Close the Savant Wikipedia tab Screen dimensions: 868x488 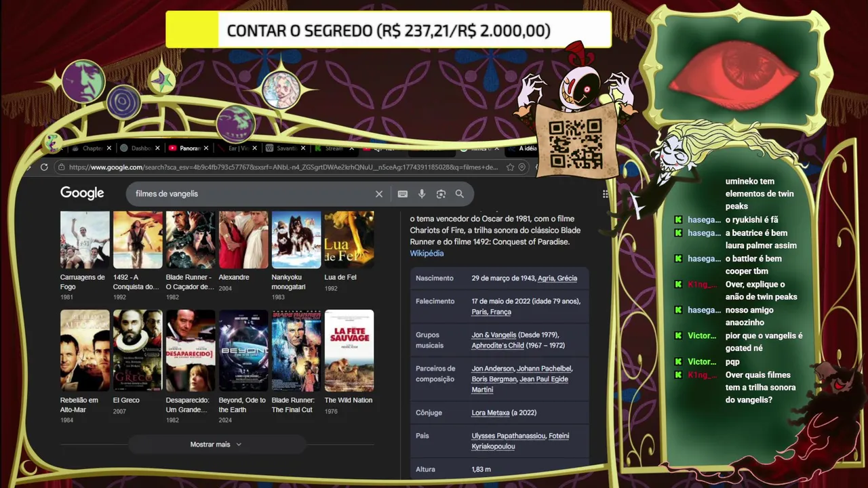(x=303, y=148)
